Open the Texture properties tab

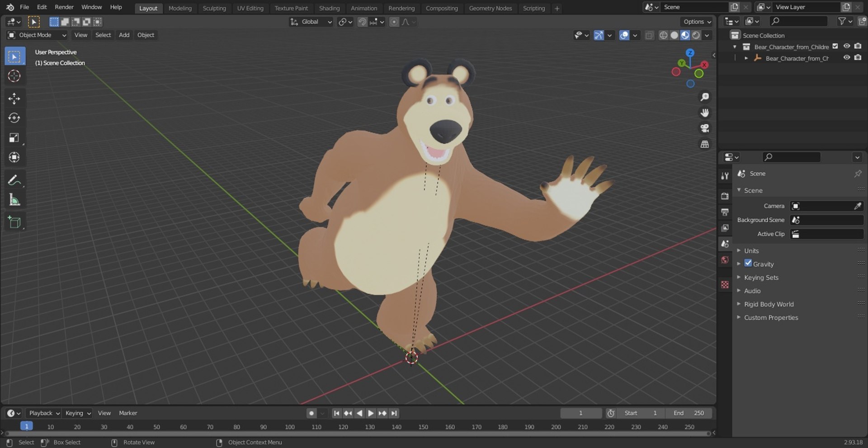point(725,284)
